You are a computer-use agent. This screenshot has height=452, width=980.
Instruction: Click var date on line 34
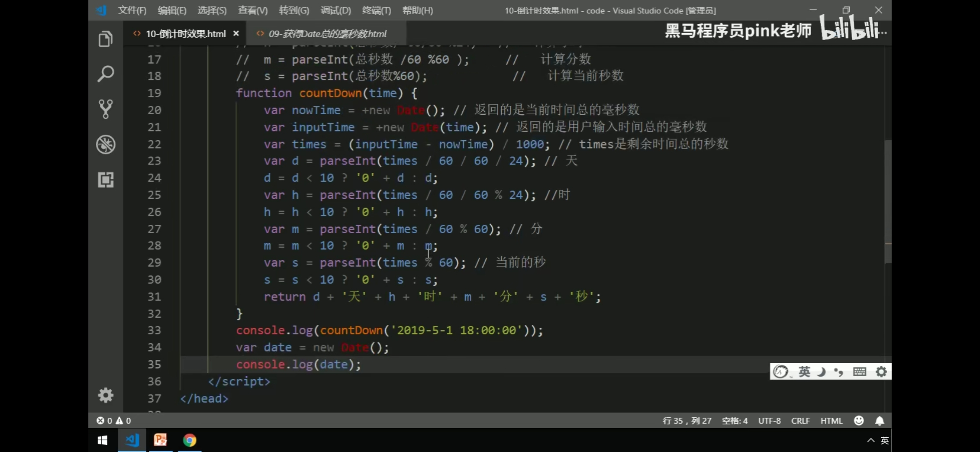pyautogui.click(x=263, y=347)
